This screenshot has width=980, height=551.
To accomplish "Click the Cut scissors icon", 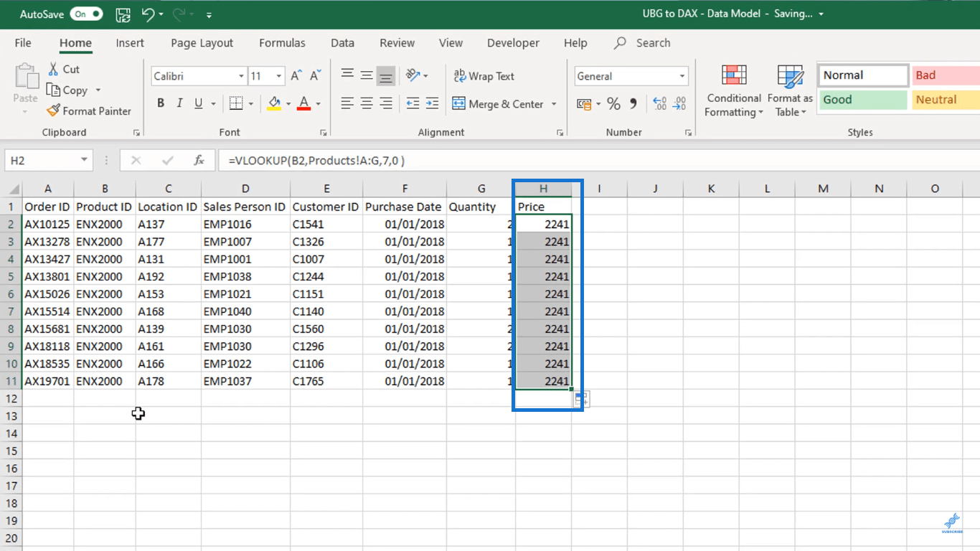I will pyautogui.click(x=54, y=69).
